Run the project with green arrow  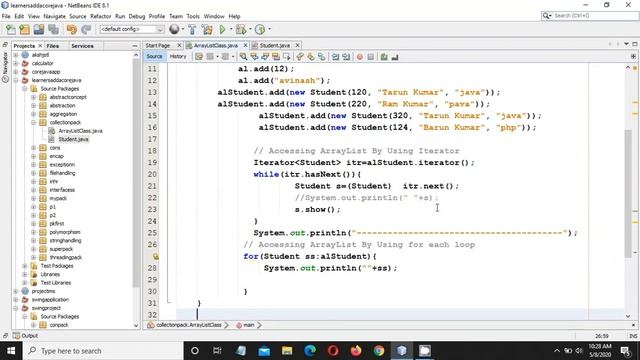coord(222,29)
